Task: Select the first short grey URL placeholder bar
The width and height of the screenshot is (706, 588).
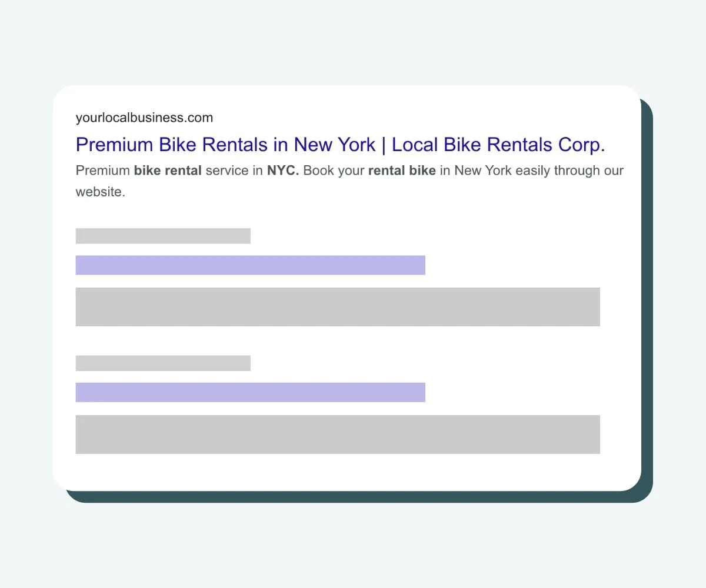Action: pos(163,236)
